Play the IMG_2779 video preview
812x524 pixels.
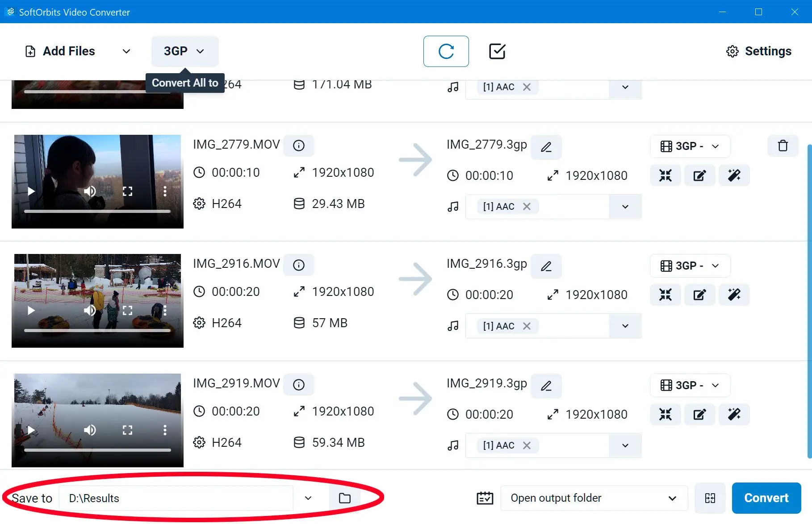coord(31,191)
